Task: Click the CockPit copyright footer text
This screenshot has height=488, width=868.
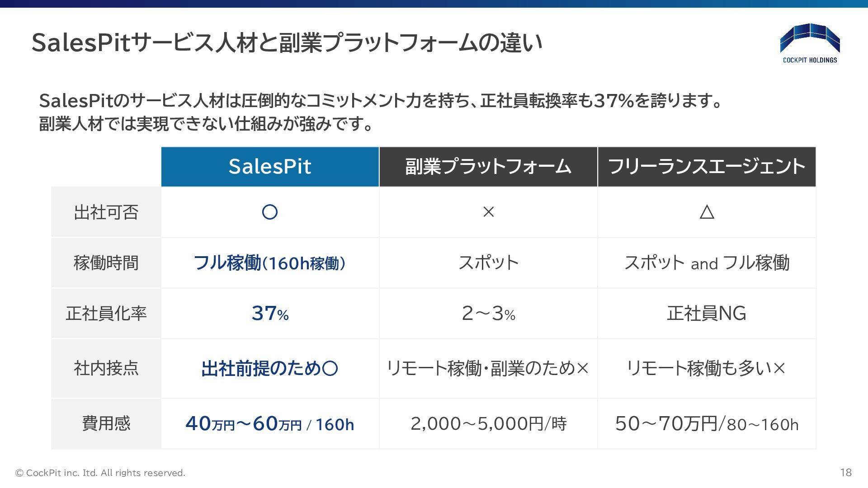Action: (100, 473)
